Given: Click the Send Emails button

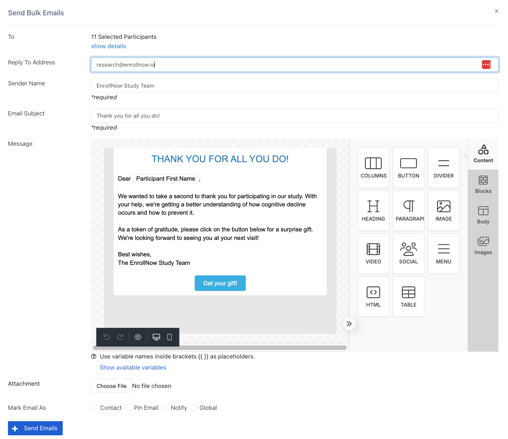Looking at the screenshot, I should 35,428.
